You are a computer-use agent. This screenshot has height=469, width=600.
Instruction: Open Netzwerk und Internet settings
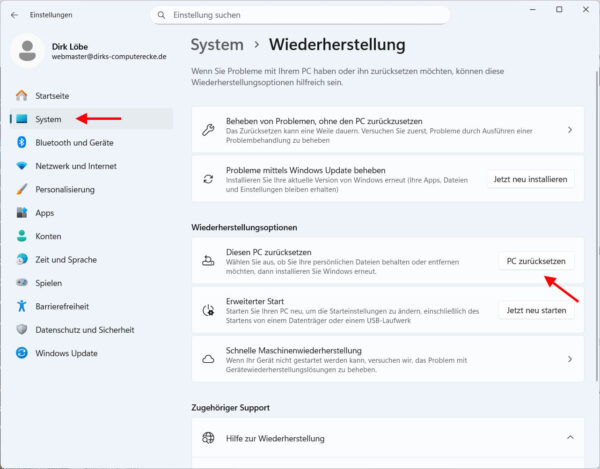[x=91, y=166]
